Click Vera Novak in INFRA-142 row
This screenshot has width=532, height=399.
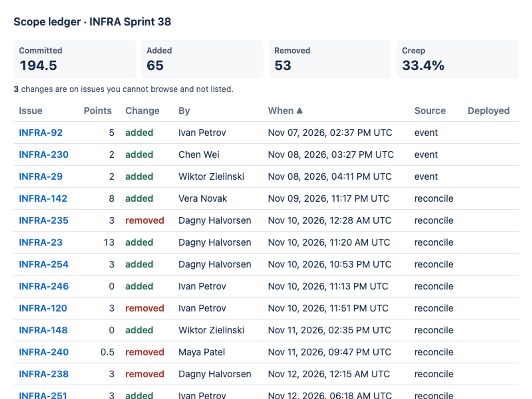click(203, 199)
